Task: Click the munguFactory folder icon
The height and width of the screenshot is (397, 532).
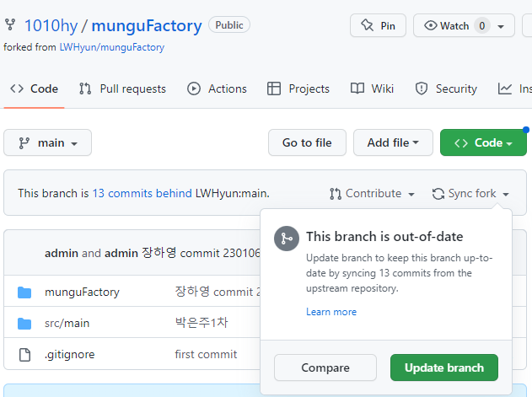Action: [x=24, y=292]
